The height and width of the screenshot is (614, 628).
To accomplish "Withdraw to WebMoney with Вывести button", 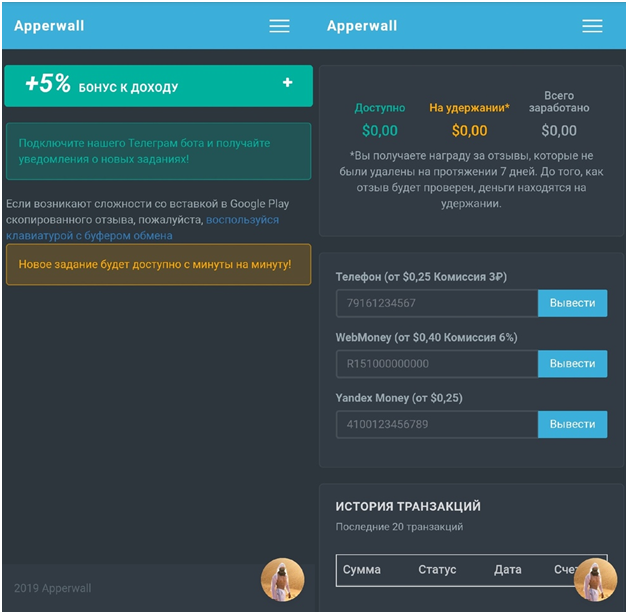I will click(572, 364).
